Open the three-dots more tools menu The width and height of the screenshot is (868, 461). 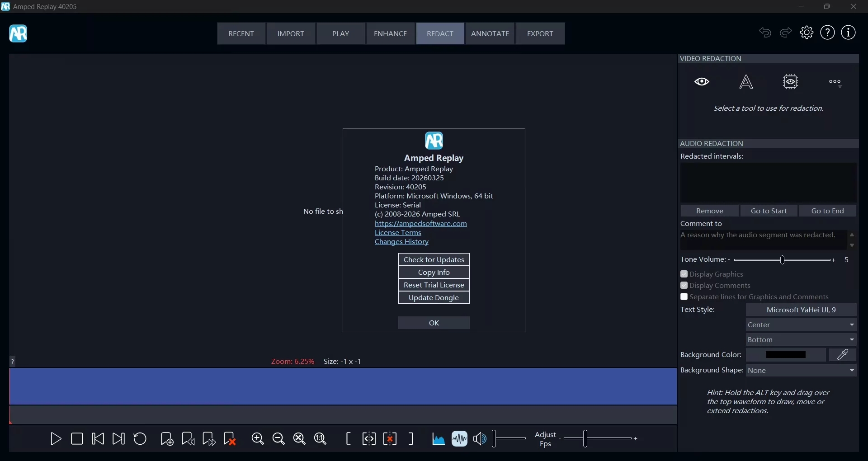point(835,83)
